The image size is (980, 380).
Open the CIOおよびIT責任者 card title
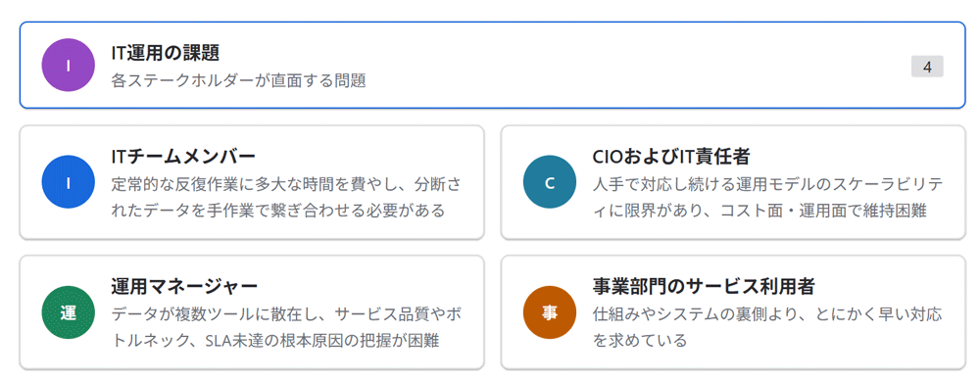670,156
